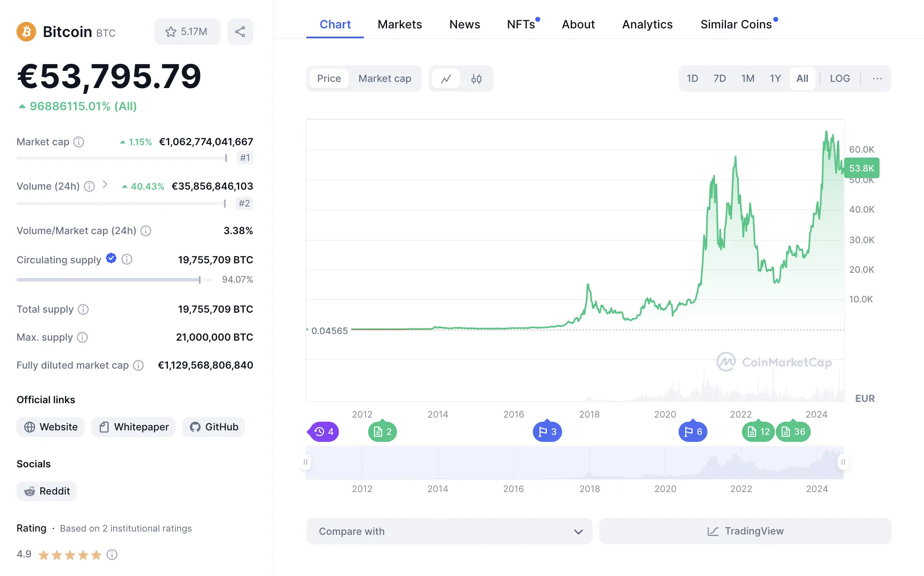Open the Markets tab
This screenshot has width=924, height=576.
[400, 24]
